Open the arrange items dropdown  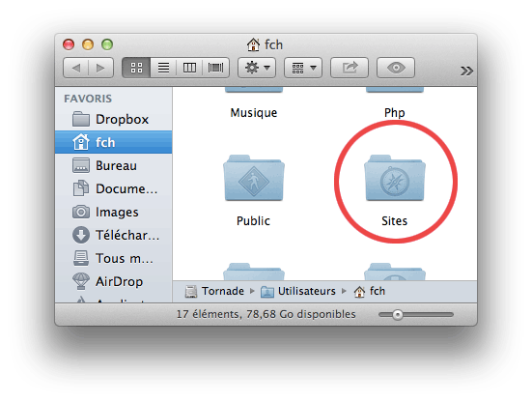tap(303, 68)
